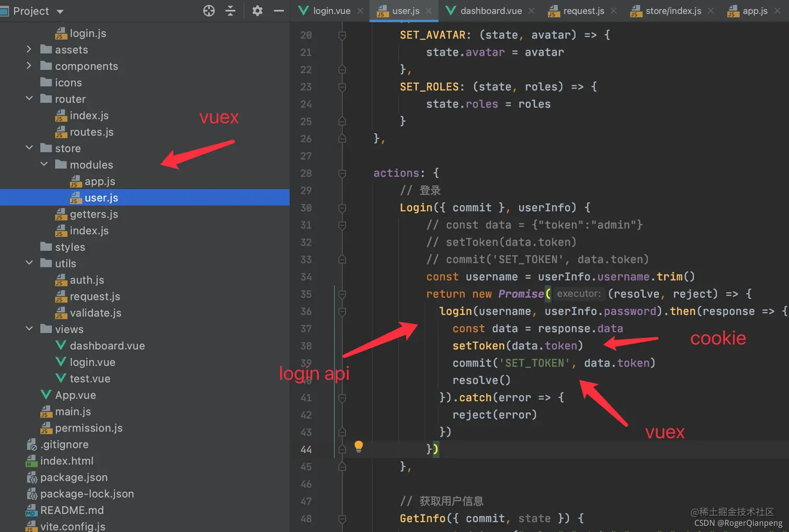Fold the Login function at line 30

pos(342,208)
